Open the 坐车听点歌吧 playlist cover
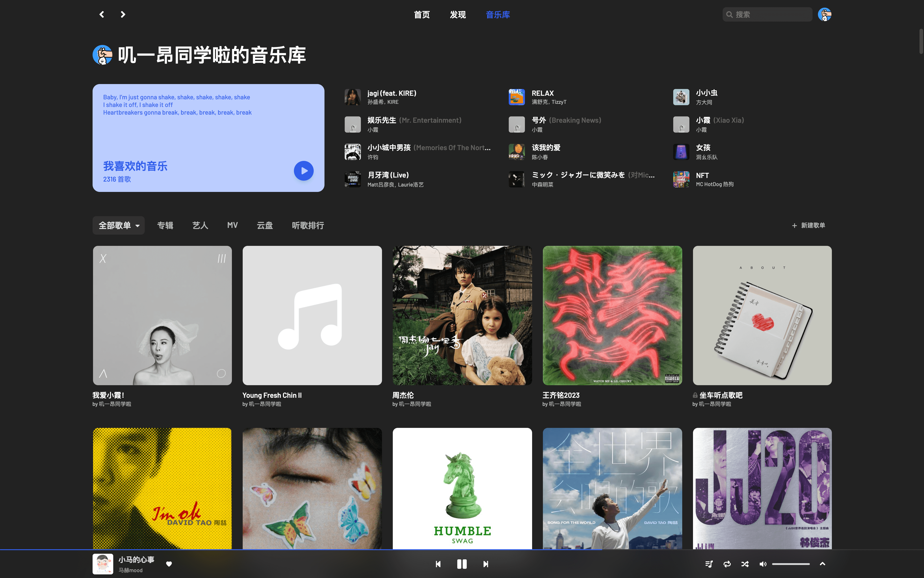924x578 pixels. 762,315
